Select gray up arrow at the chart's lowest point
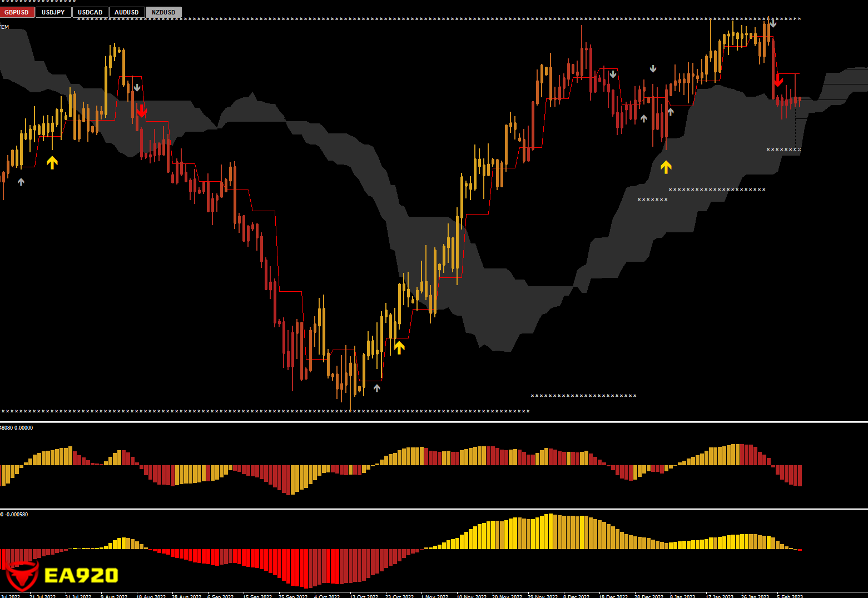This screenshot has width=868, height=598. 377,388
